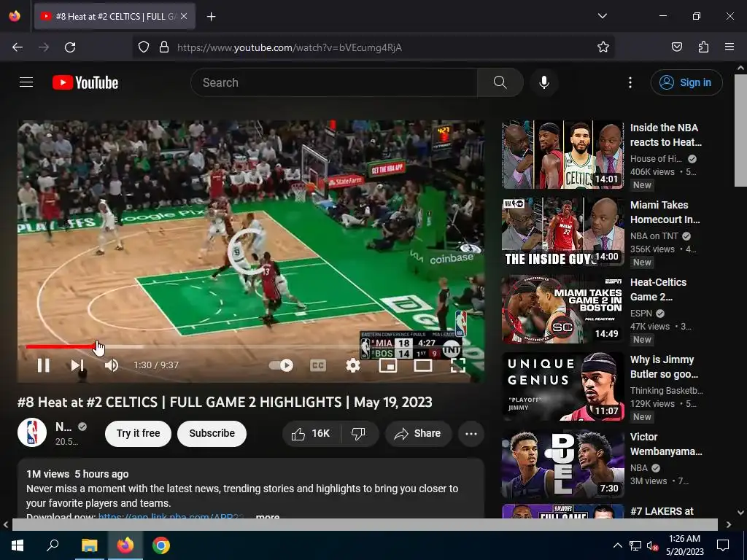Open '#7 LAKERS at' recommended video
The height and width of the screenshot is (560, 747).
point(662,511)
